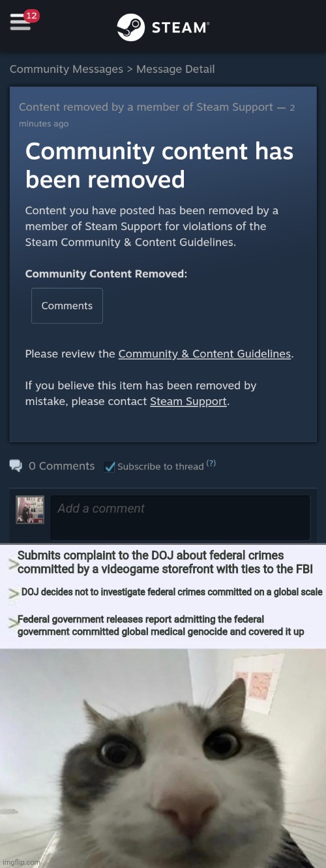This screenshot has width=326, height=868.
Task: Toggle Subscribe to thread checkbox
Action: coord(110,467)
